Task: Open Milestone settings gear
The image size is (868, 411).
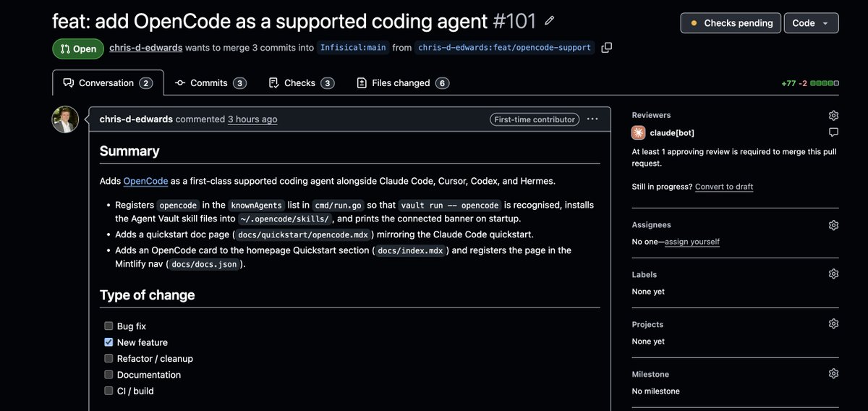Action: pos(833,374)
